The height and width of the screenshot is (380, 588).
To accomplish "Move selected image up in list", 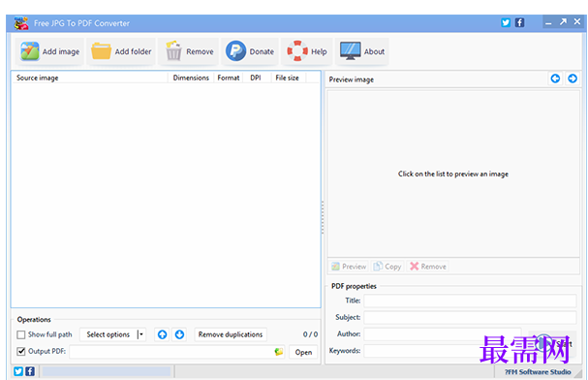I will coord(162,334).
